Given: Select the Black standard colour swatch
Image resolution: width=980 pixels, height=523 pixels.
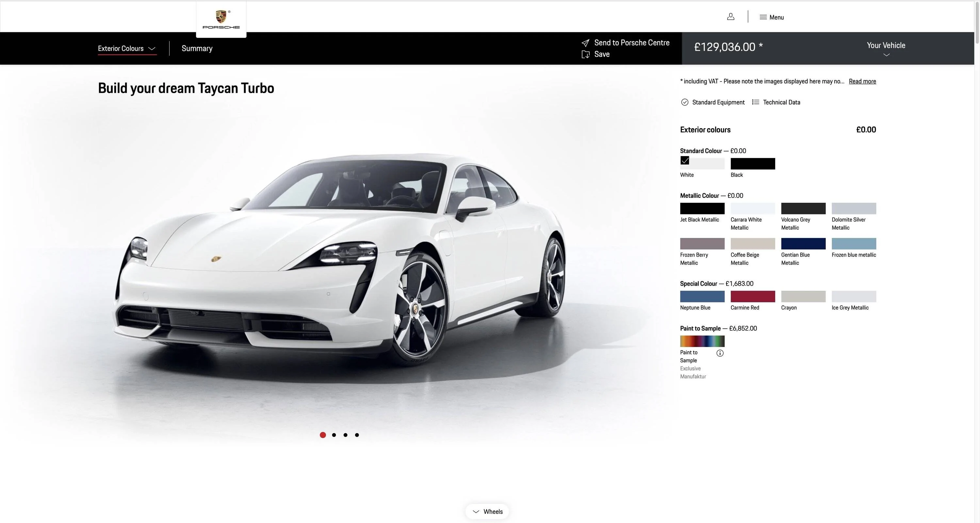Looking at the screenshot, I should click(x=753, y=164).
